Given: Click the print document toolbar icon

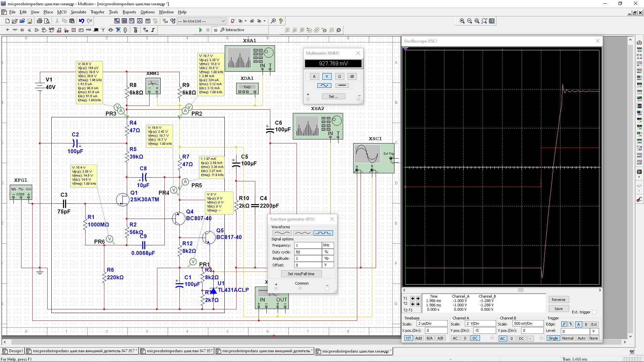Looking at the screenshot, I should (x=40, y=21).
